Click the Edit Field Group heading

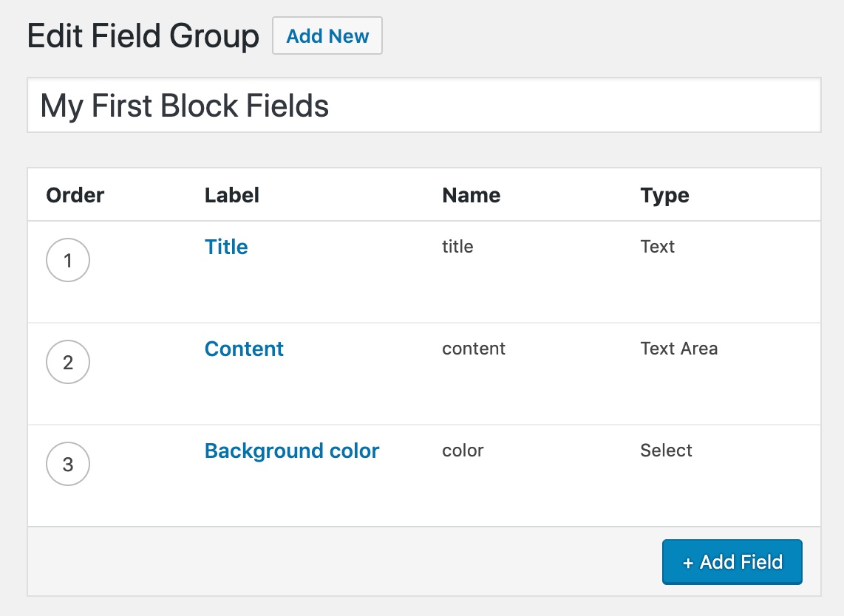(x=143, y=37)
